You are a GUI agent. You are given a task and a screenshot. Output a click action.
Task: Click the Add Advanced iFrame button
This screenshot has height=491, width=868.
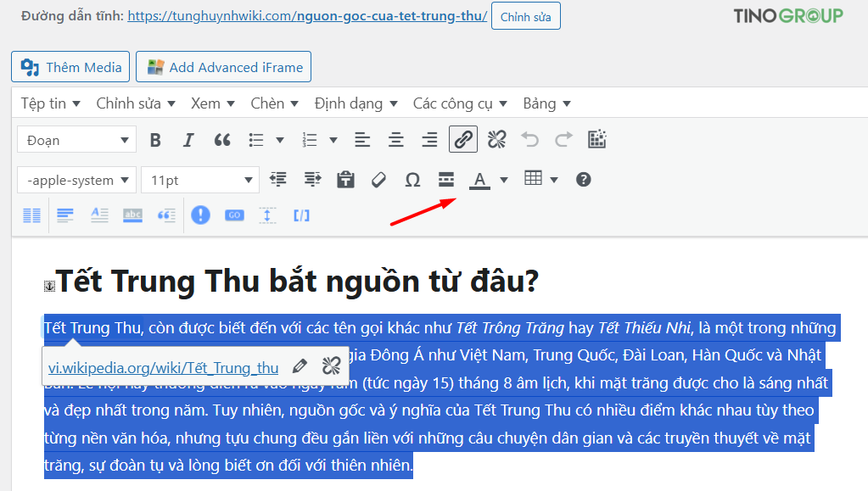[224, 67]
